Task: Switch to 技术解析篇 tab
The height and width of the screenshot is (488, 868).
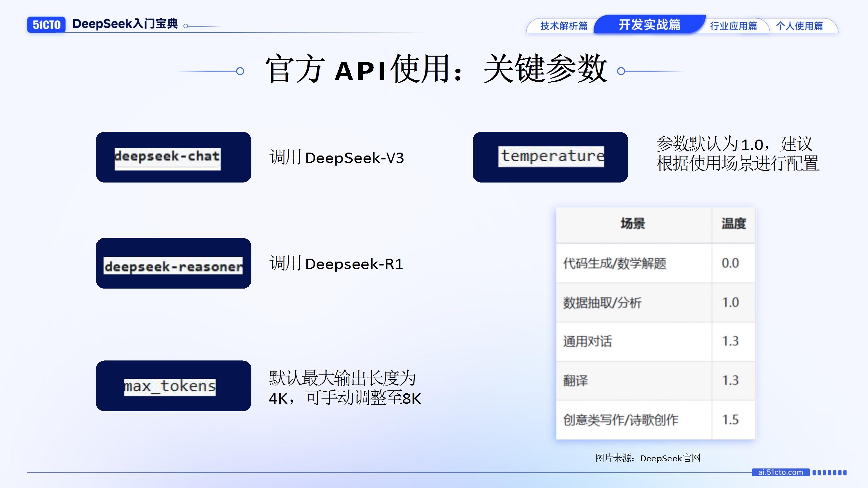Action: tap(563, 26)
